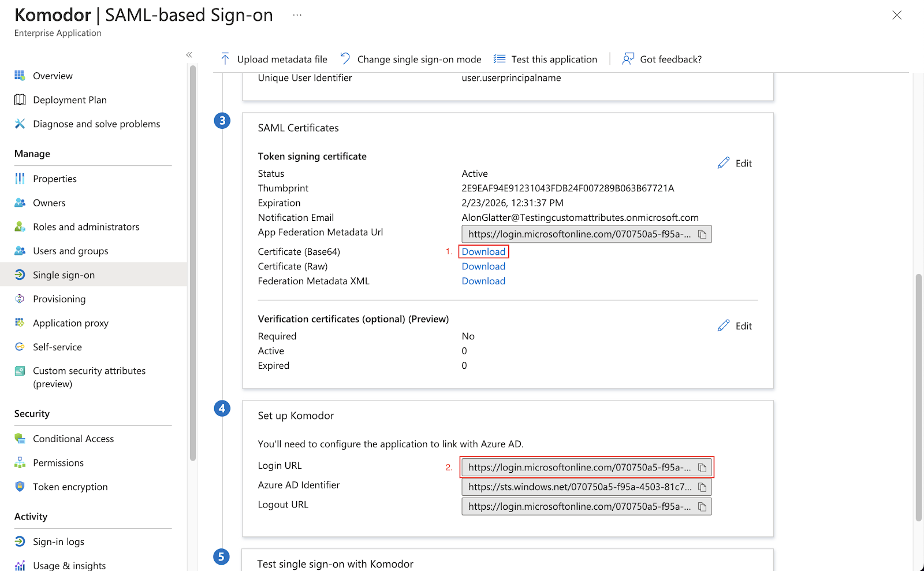Collapse the left navigation menu
Image resolution: width=924 pixels, height=571 pixels.
click(x=189, y=55)
